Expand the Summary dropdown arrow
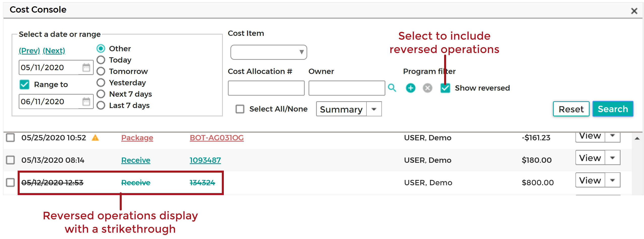This screenshot has height=239, width=644. [374, 109]
